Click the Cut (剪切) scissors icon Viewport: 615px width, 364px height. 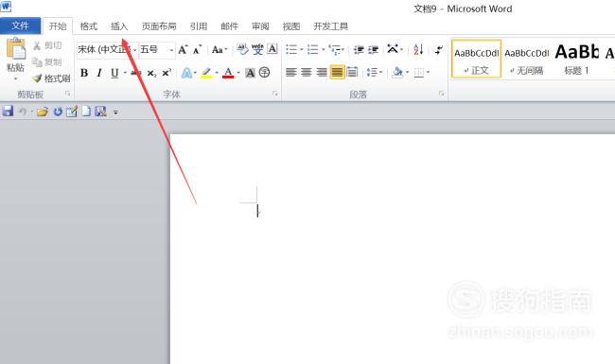(37, 45)
